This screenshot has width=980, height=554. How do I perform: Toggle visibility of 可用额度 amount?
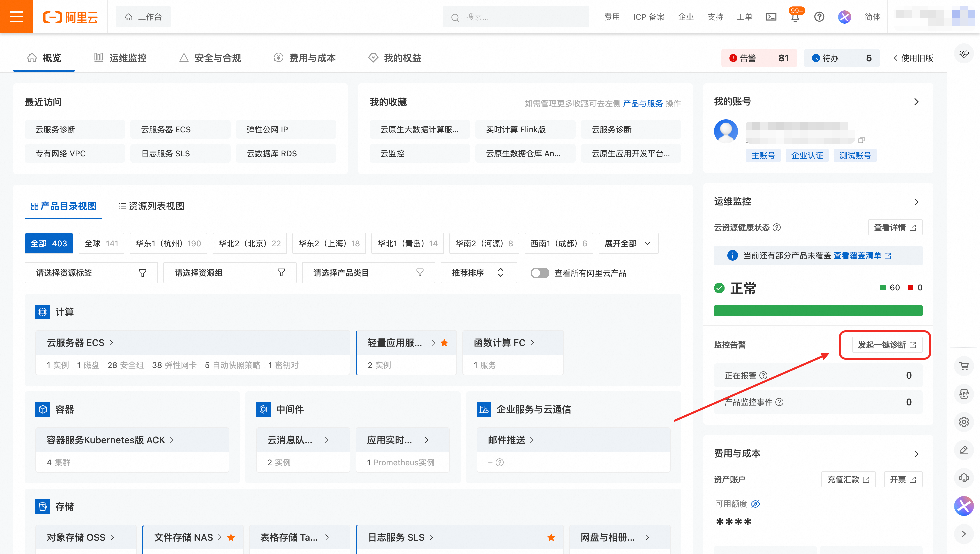click(x=755, y=504)
